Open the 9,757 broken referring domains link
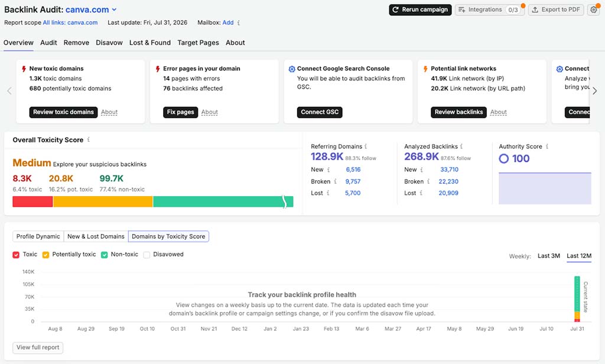Viewport: 605px width, 364px height. (353, 181)
